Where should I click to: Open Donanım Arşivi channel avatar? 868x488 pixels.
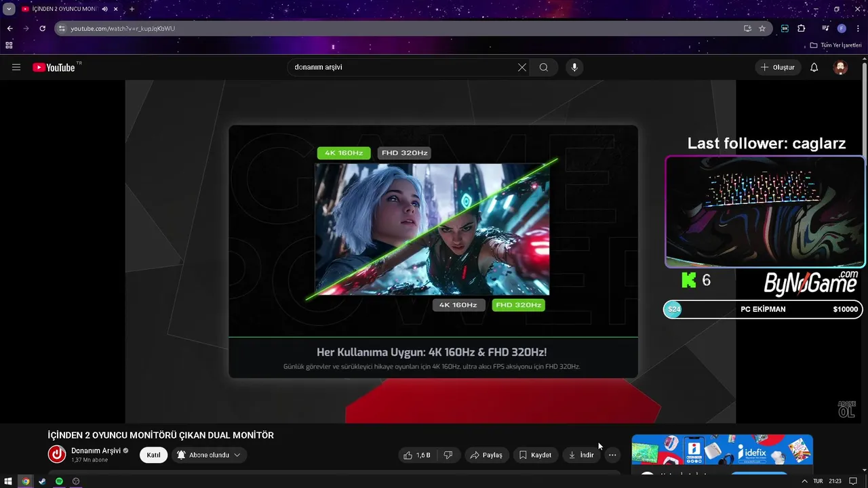(57, 455)
